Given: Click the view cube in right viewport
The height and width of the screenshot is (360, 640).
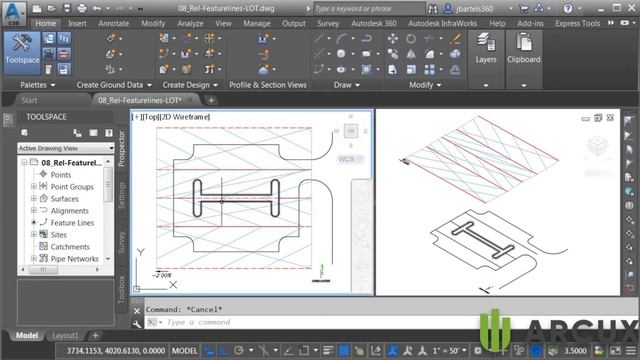Looking at the screenshot, I should (x=598, y=146).
